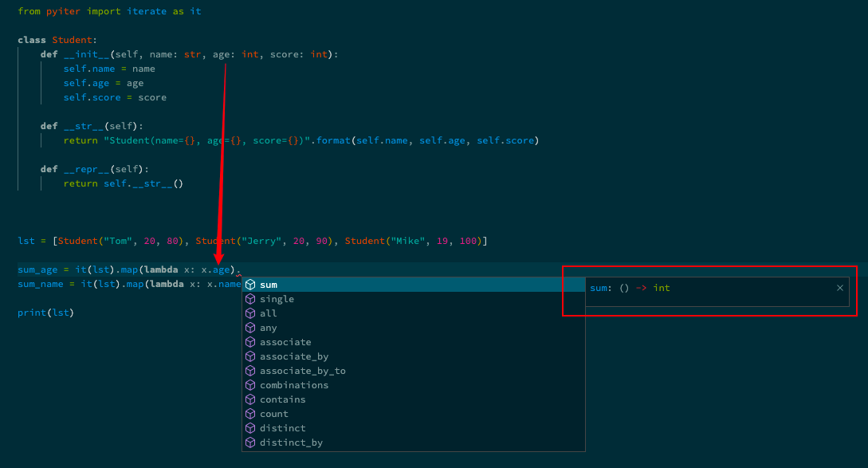868x468 pixels.
Task: Pick the 'all' completion entry
Action: tap(414, 313)
